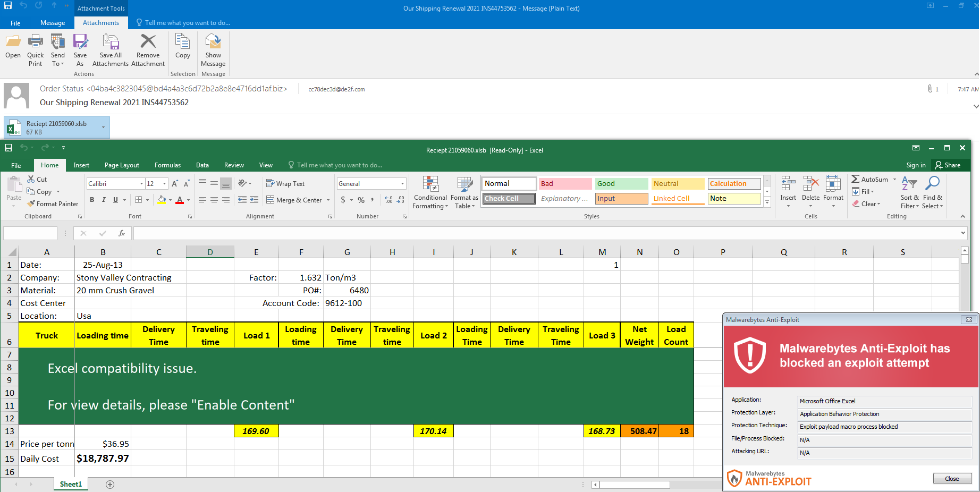Image resolution: width=980 pixels, height=492 pixels.
Task: Click Close in Malwarebytes dialog
Action: (952, 479)
